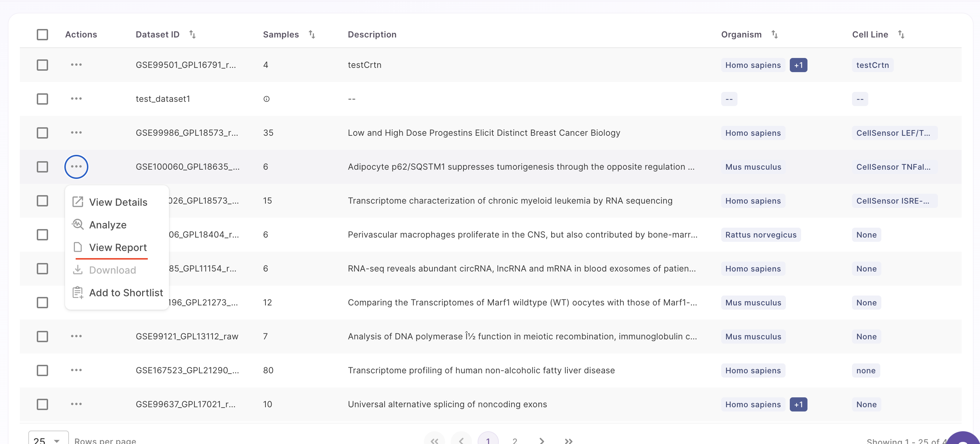Click the testCrtn cell line tag
The image size is (980, 444).
[x=872, y=65]
